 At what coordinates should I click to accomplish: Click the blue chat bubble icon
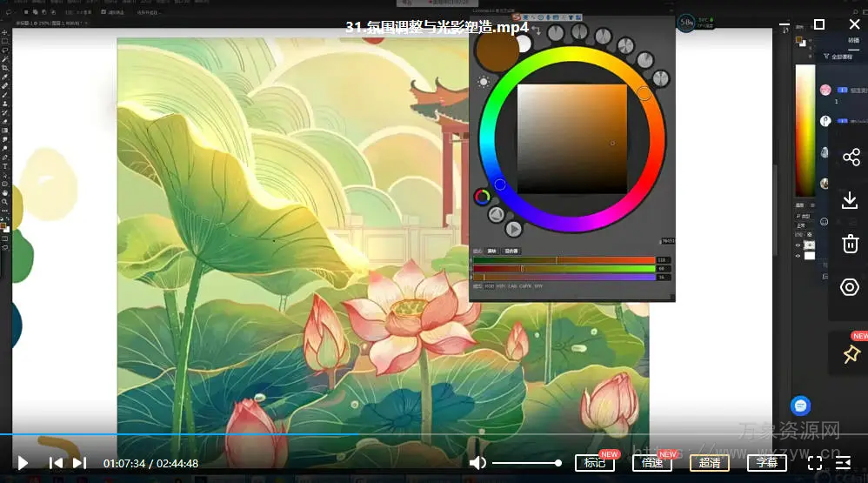(x=801, y=406)
